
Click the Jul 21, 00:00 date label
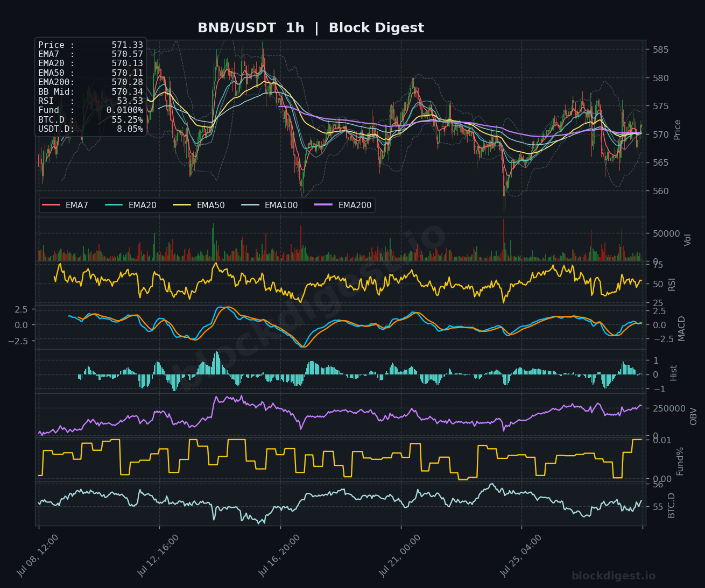[x=400, y=556]
